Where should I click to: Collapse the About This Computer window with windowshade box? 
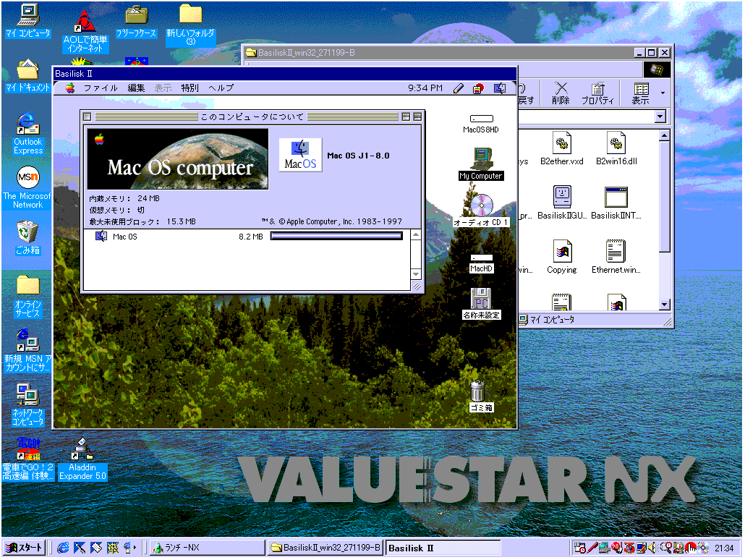tap(417, 116)
